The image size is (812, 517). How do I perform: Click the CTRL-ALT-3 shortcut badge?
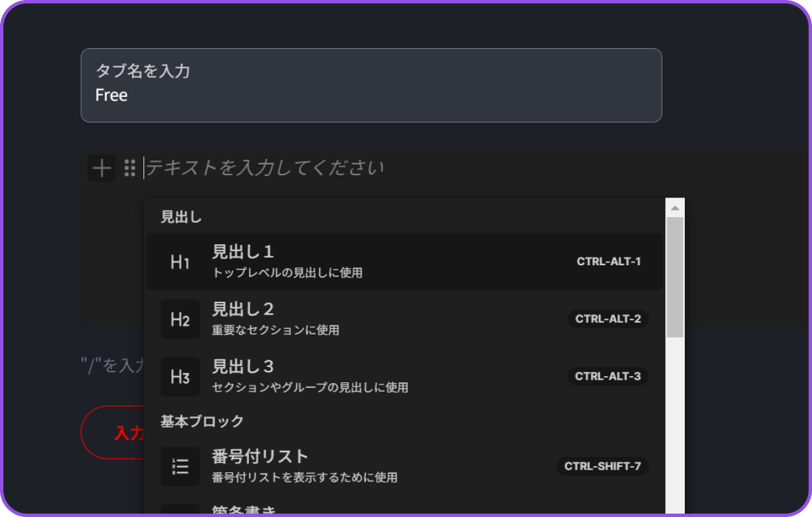[608, 376]
